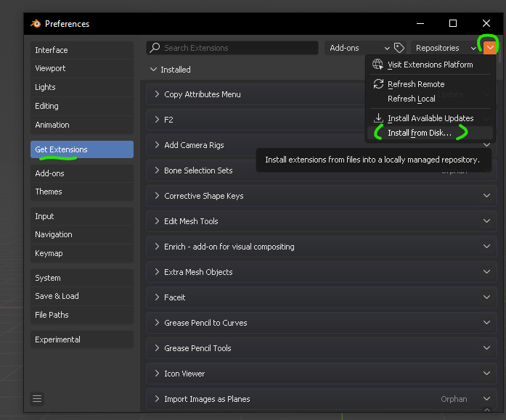Choose Refresh Local from menu

click(411, 99)
